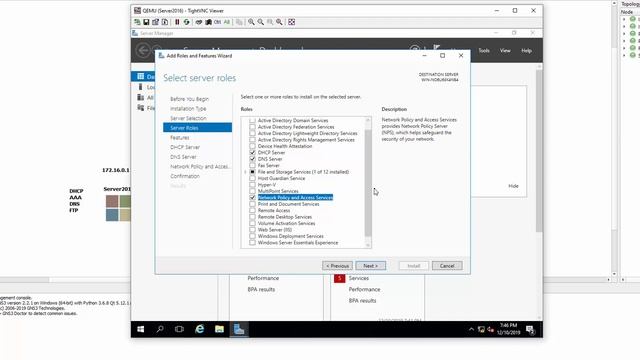This screenshot has width=640, height=360.
Task: Click Server Manager back arrow button
Action: point(143,51)
